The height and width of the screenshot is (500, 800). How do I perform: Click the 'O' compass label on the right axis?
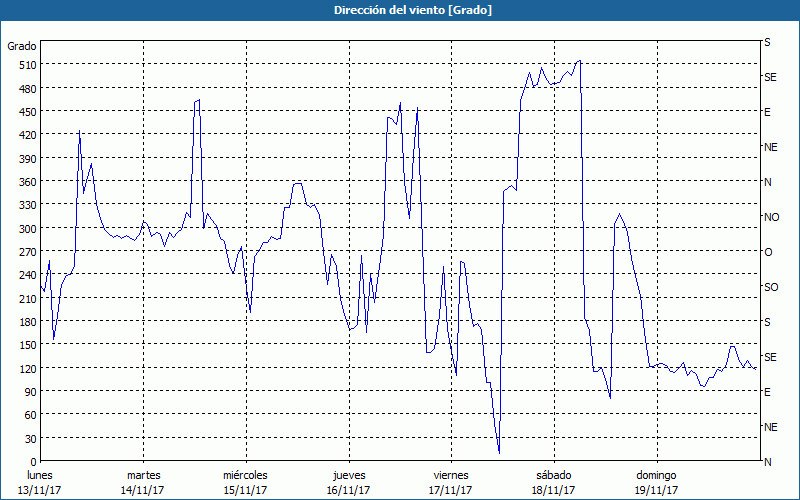coord(768,252)
